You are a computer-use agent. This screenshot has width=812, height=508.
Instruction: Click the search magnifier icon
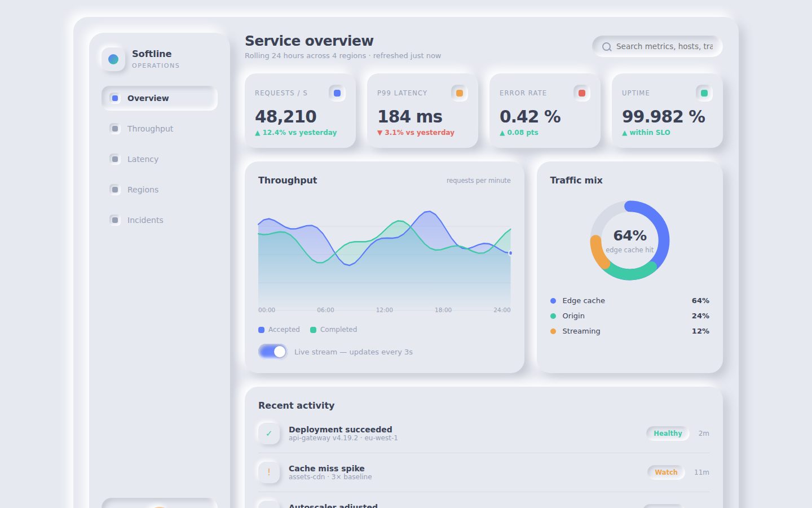[607, 47]
